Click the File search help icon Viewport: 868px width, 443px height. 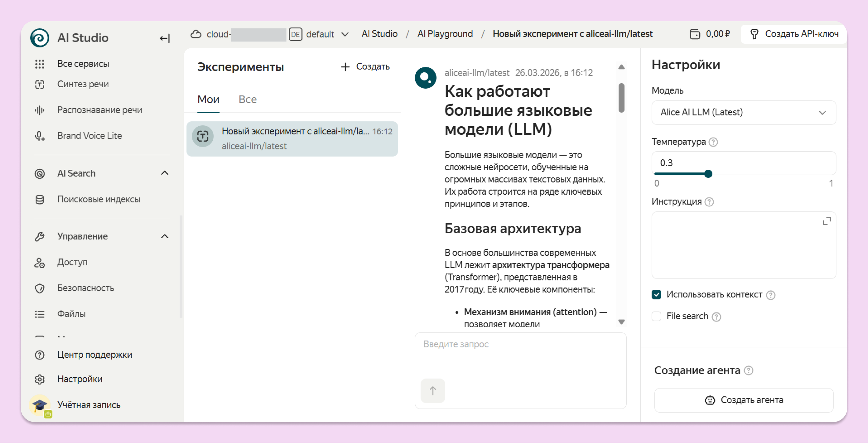716,317
